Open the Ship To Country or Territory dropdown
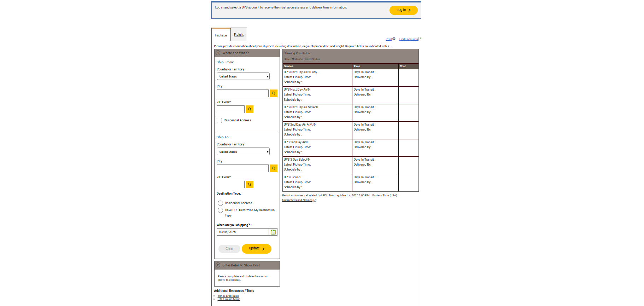 click(x=243, y=152)
